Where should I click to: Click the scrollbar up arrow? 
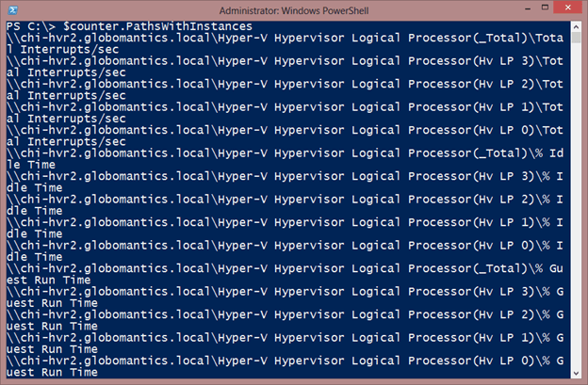pyautogui.click(x=576, y=26)
